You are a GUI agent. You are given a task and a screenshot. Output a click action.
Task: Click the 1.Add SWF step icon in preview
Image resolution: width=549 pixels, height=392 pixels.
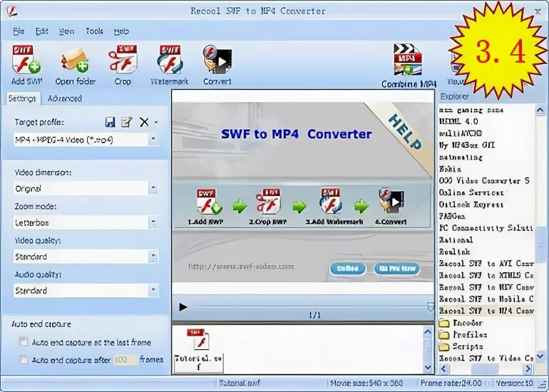tap(209, 202)
